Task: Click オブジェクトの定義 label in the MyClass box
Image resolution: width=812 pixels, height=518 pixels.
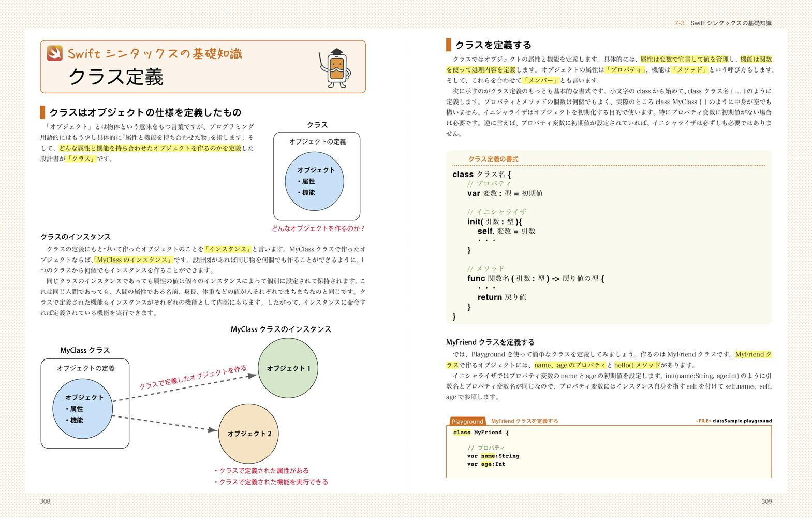Action: click(x=85, y=368)
